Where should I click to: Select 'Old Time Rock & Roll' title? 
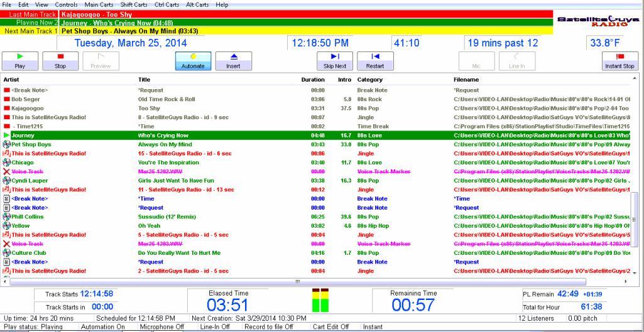tap(166, 99)
